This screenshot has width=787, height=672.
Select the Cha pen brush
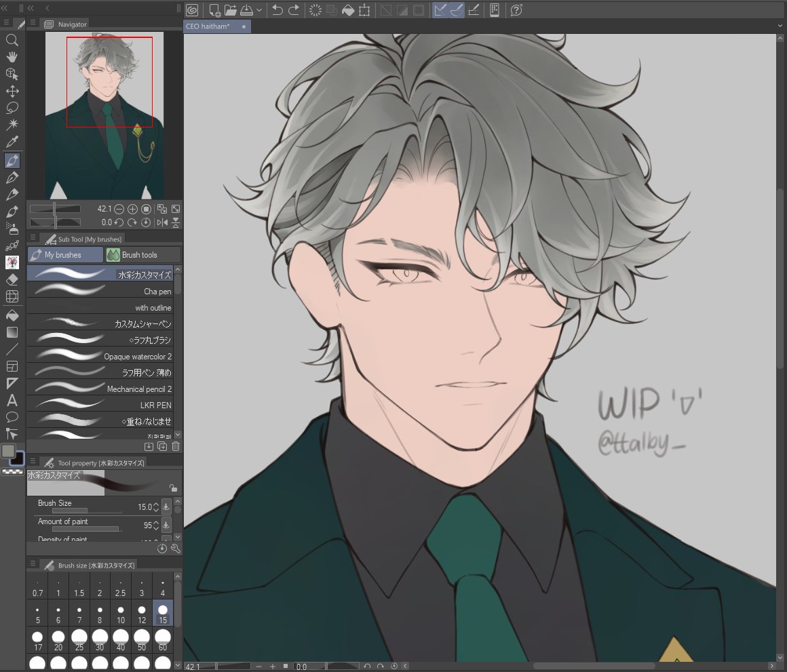pos(100,291)
